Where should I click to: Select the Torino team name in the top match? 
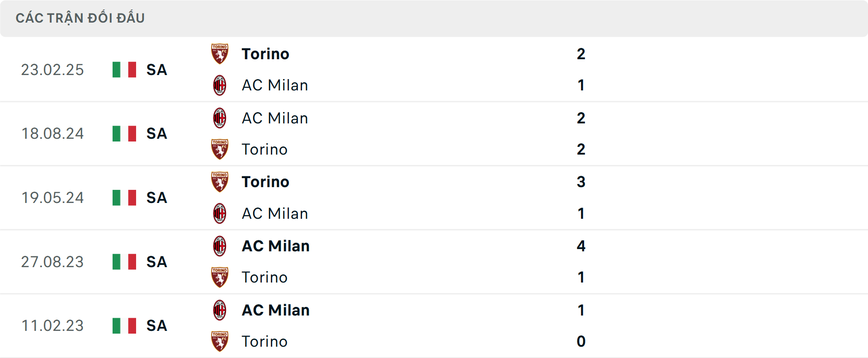pyautogui.click(x=265, y=54)
